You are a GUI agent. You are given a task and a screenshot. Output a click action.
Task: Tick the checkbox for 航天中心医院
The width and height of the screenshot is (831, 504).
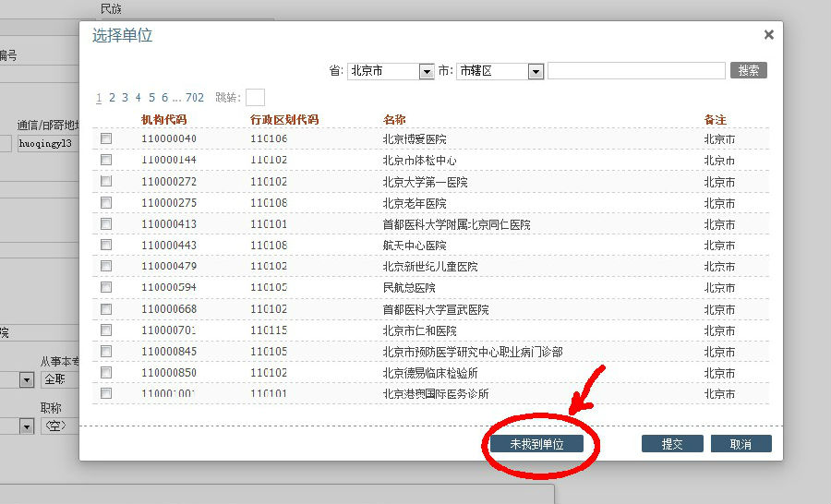106,246
